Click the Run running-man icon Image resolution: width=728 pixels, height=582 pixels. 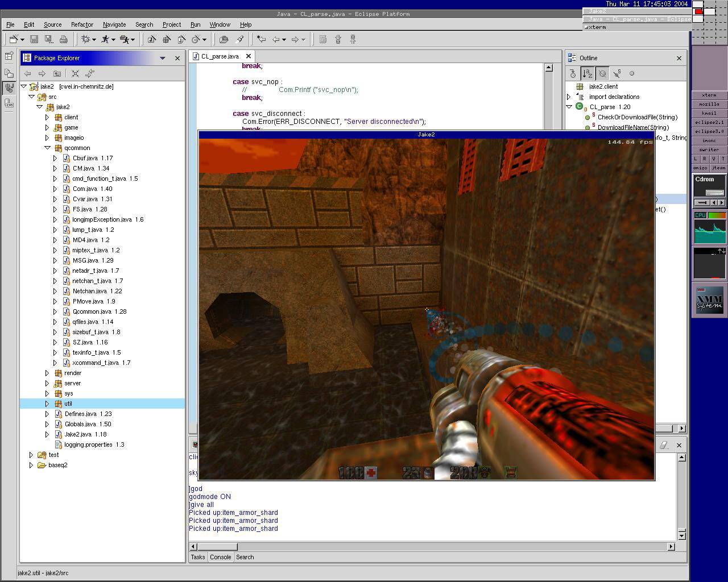105,39
